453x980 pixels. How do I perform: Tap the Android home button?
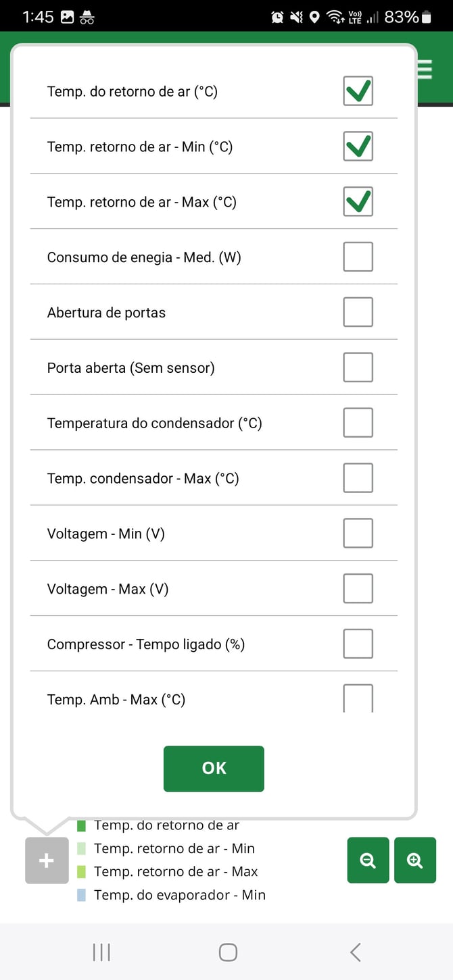[227, 952]
